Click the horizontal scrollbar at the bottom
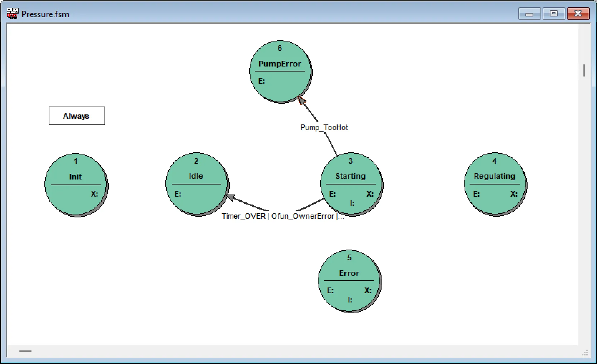This screenshot has height=364, width=597. click(25, 351)
